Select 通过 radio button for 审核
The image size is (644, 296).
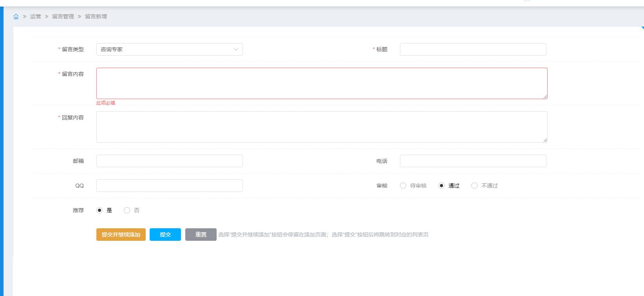coord(441,186)
